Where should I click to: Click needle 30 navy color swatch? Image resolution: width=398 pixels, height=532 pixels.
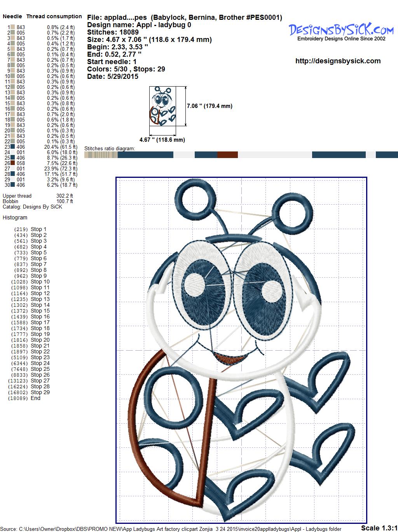tap(13, 185)
